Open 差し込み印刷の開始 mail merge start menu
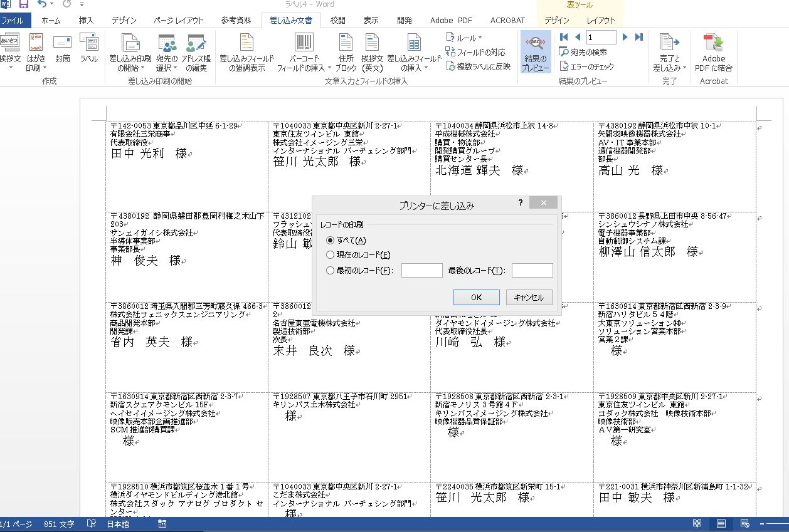 point(130,53)
